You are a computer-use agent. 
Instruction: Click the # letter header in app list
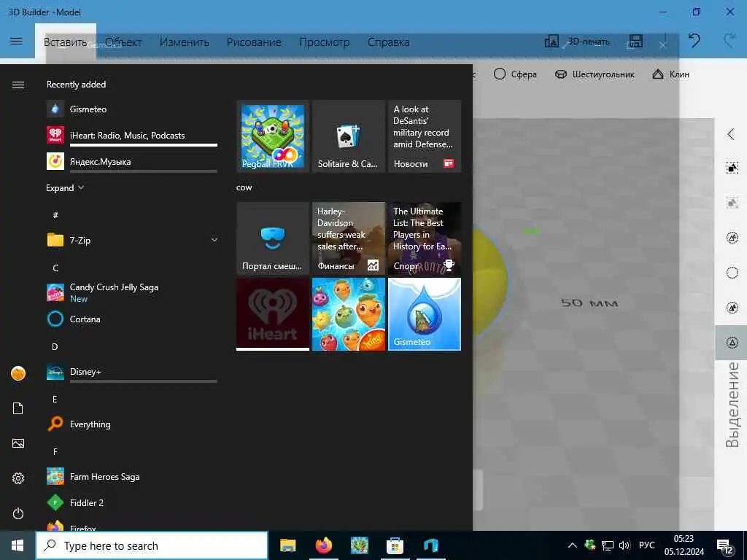55,215
